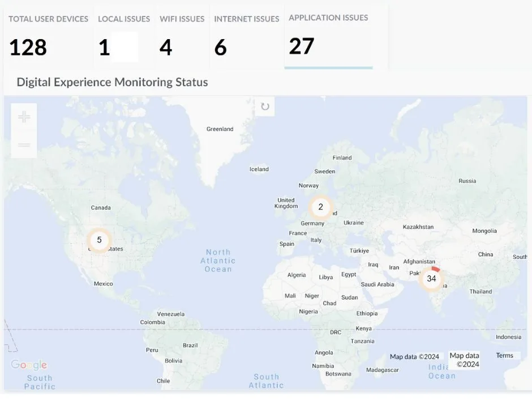The width and height of the screenshot is (532, 401).
Task: Click the Tanzania label on the map
Action: pyautogui.click(x=362, y=341)
